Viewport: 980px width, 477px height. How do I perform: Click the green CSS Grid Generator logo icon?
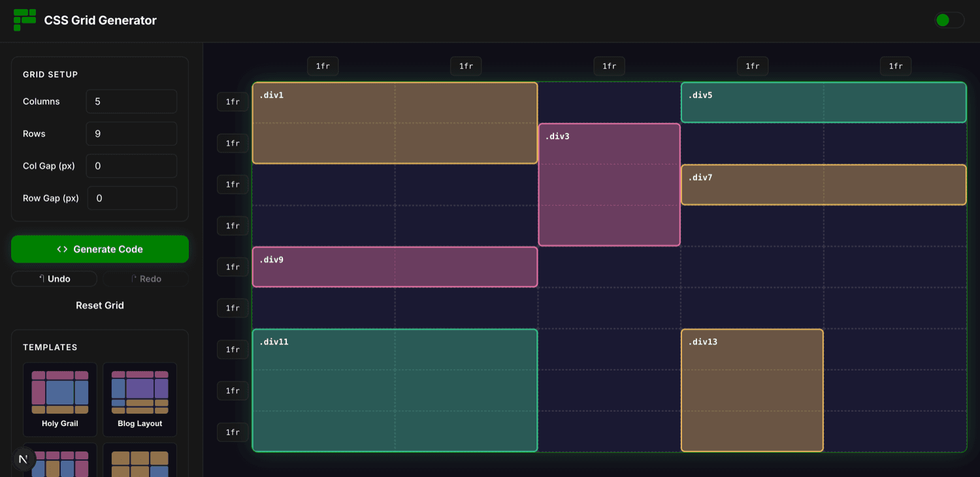(x=24, y=20)
